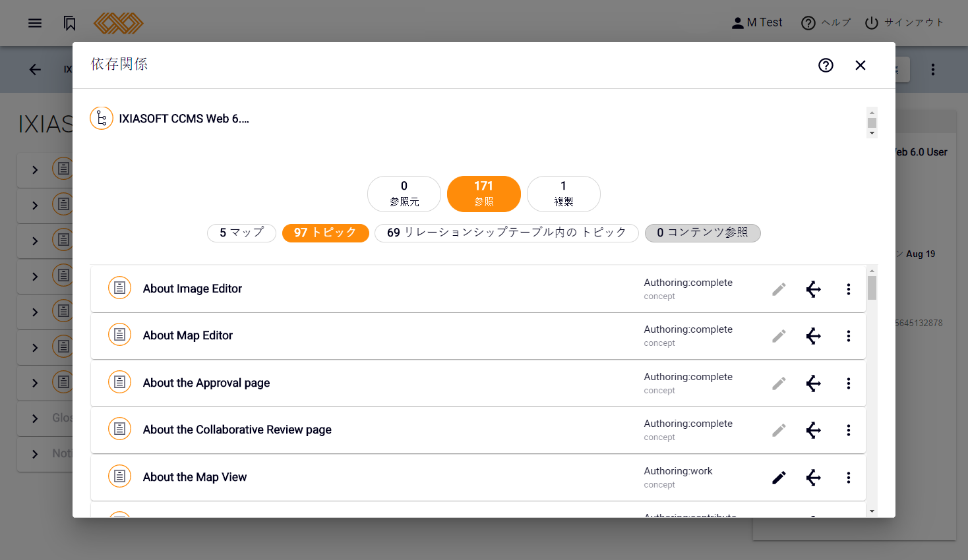
Task: Filter by 69 リレーションシップテーブル内のトピック
Action: click(x=506, y=233)
